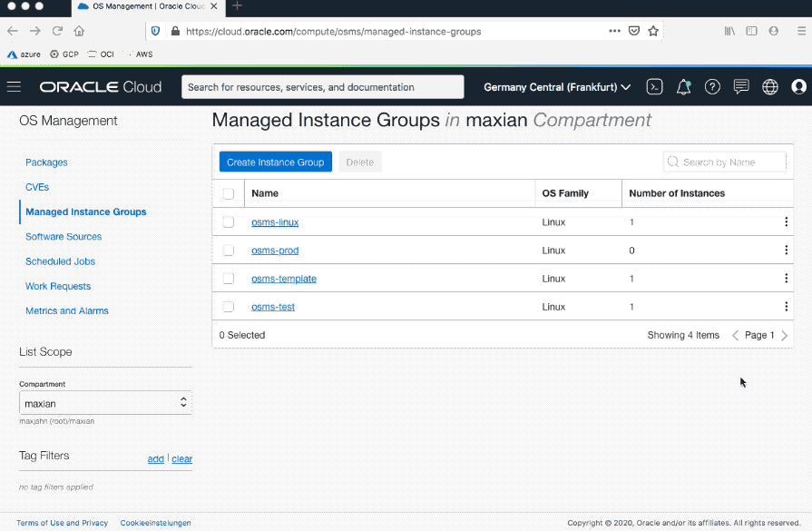Click the Oracle Cloud logo
812x531 pixels.
(x=101, y=87)
